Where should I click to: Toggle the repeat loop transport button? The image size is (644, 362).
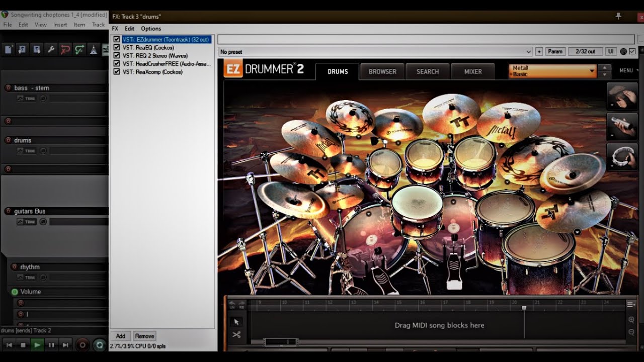pos(99,345)
